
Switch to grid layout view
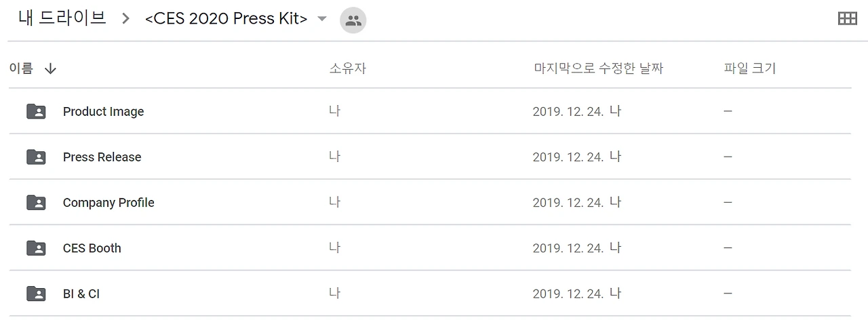point(847,19)
